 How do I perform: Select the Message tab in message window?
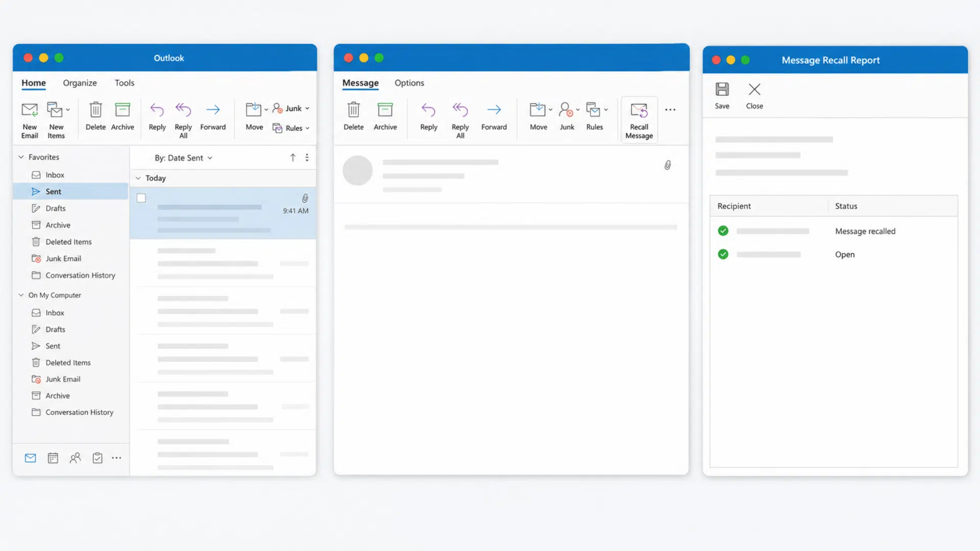click(x=360, y=83)
